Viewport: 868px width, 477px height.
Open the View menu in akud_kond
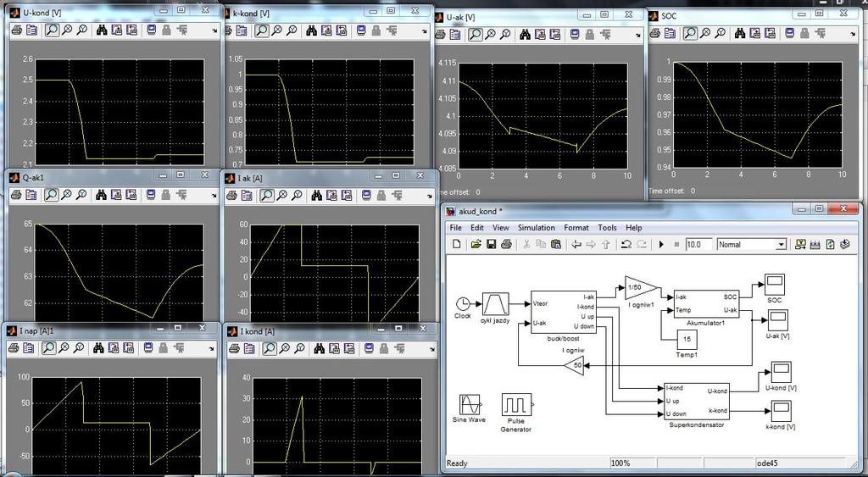pyautogui.click(x=500, y=227)
